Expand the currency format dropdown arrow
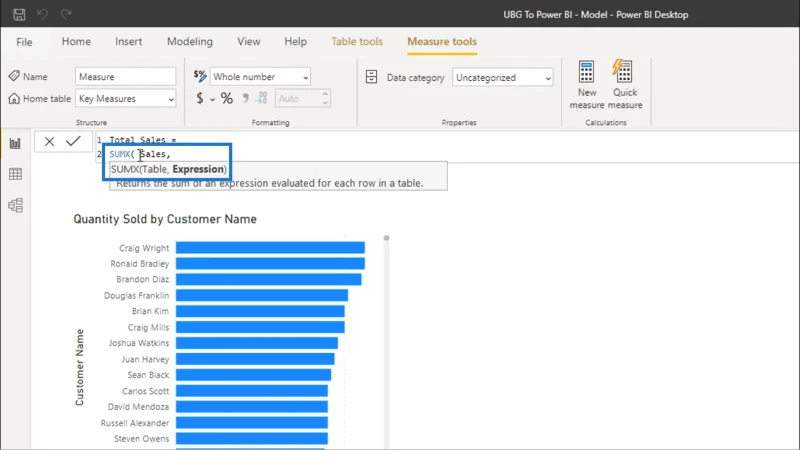Screen dimensions: 800x450 212,99
